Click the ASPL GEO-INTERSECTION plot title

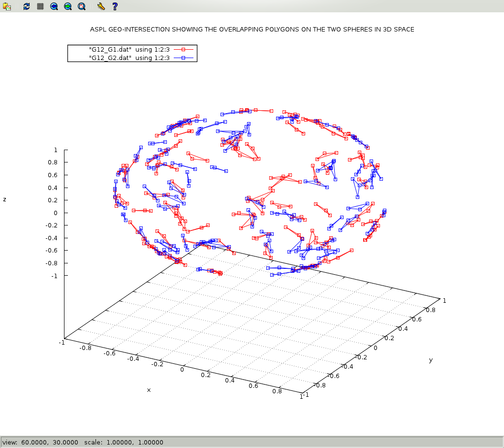(252, 30)
